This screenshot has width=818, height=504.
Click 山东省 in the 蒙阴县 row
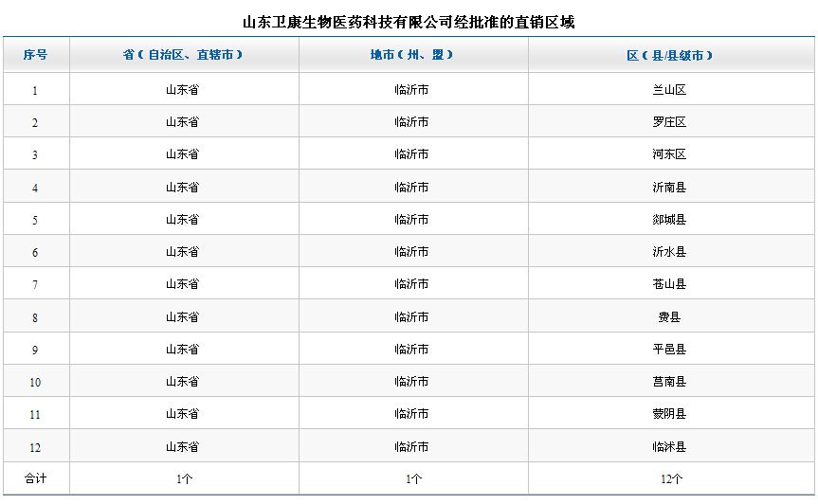click(x=183, y=414)
